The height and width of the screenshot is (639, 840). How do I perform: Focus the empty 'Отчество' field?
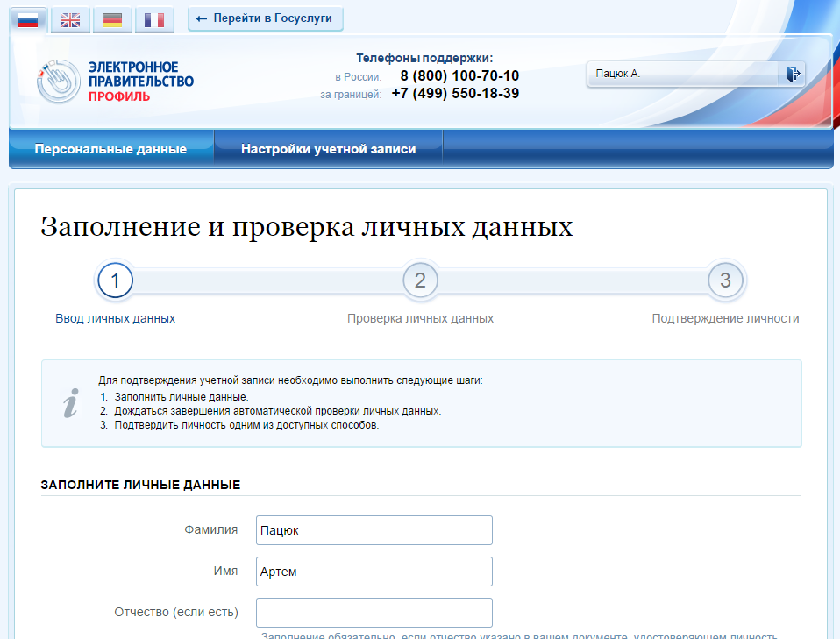coord(374,612)
